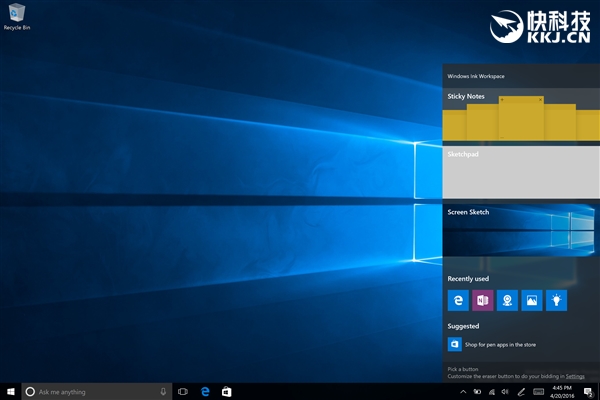Open the lightbulb tips app tile
Image resolution: width=600 pixels, height=400 pixels.
click(x=556, y=300)
